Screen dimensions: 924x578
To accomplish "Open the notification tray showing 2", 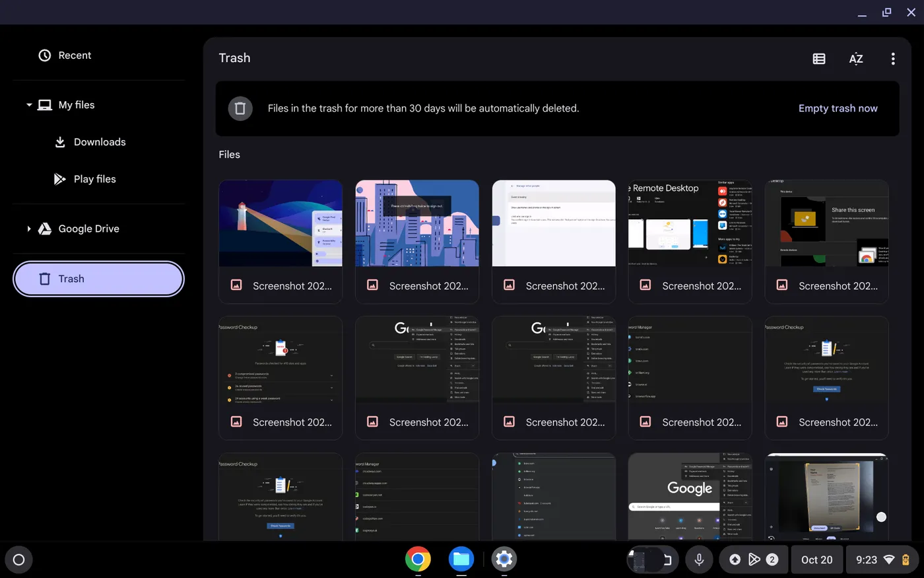I will [x=753, y=560].
